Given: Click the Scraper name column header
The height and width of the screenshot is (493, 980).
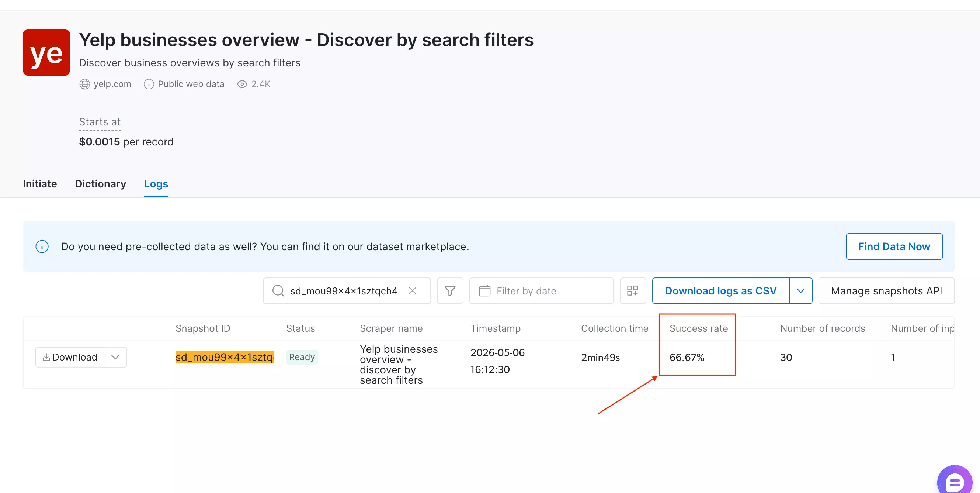Looking at the screenshot, I should (391, 328).
